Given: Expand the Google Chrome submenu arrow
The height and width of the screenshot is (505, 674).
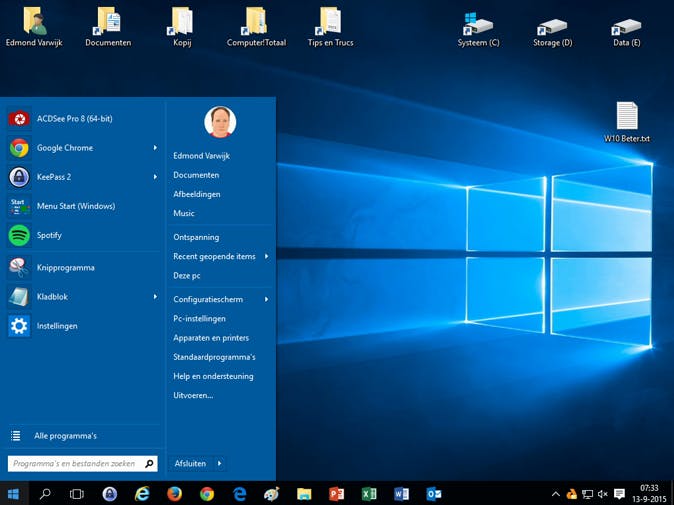Looking at the screenshot, I should 155,148.
